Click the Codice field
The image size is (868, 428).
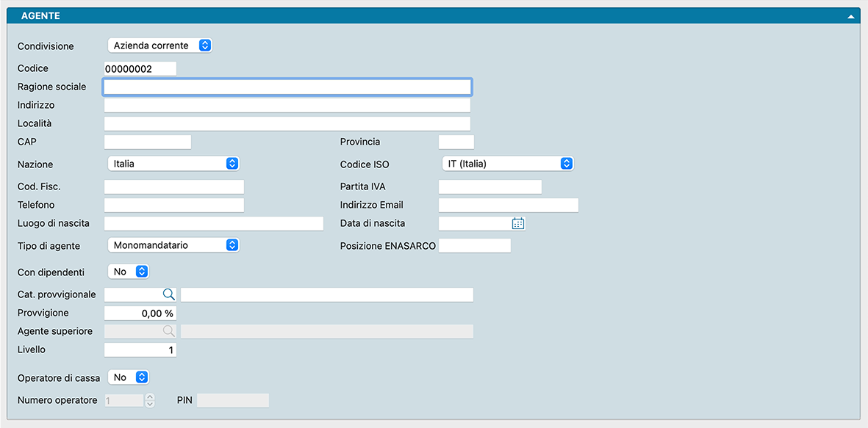click(x=140, y=69)
